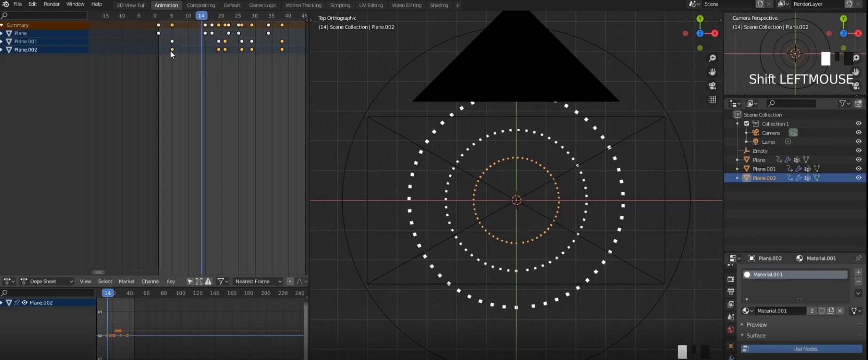Uncheck the Collection 1 checkbox
Image resolution: width=868 pixels, height=360 pixels.
pos(747,124)
